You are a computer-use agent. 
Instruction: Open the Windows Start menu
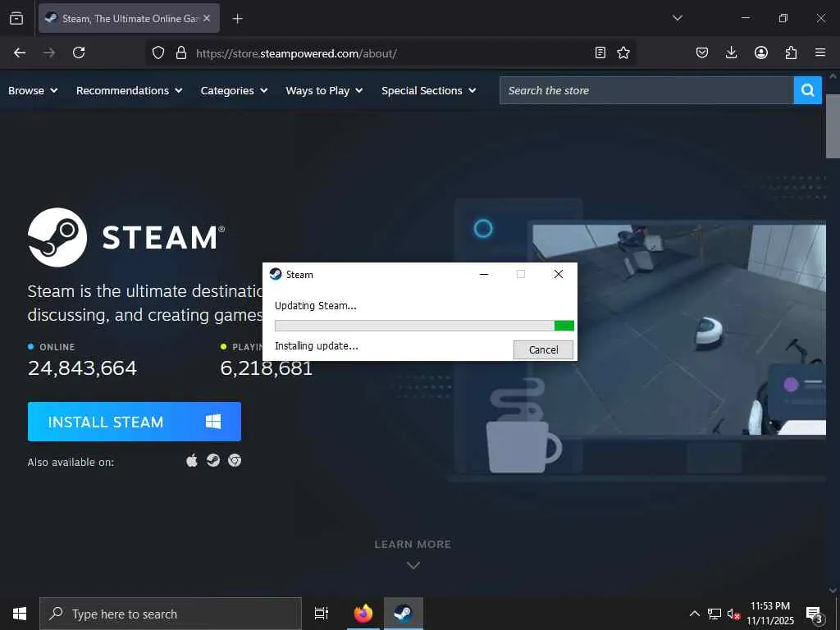pyautogui.click(x=20, y=614)
